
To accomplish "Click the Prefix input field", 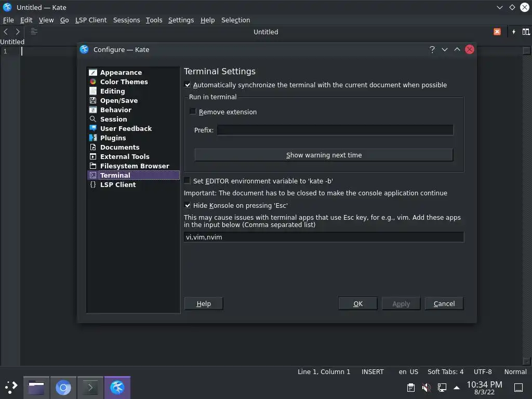I will click(335, 130).
